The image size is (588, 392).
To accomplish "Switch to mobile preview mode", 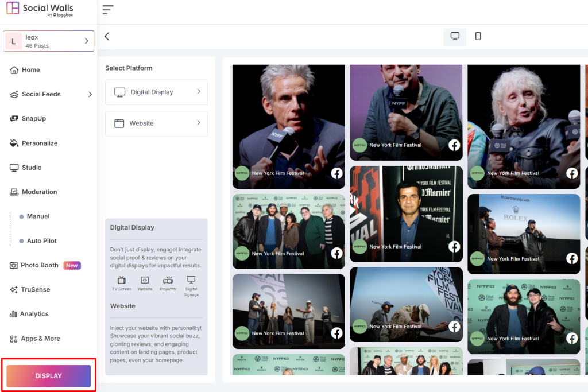I will coord(478,36).
